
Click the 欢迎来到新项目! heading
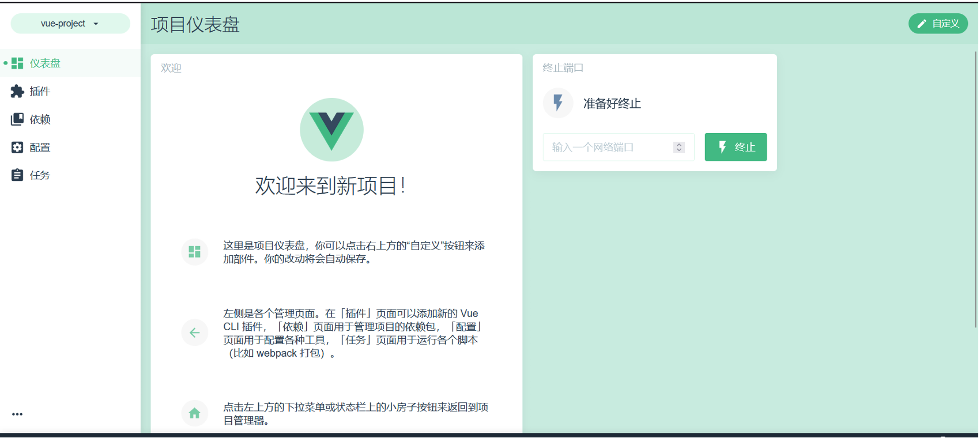tap(331, 186)
